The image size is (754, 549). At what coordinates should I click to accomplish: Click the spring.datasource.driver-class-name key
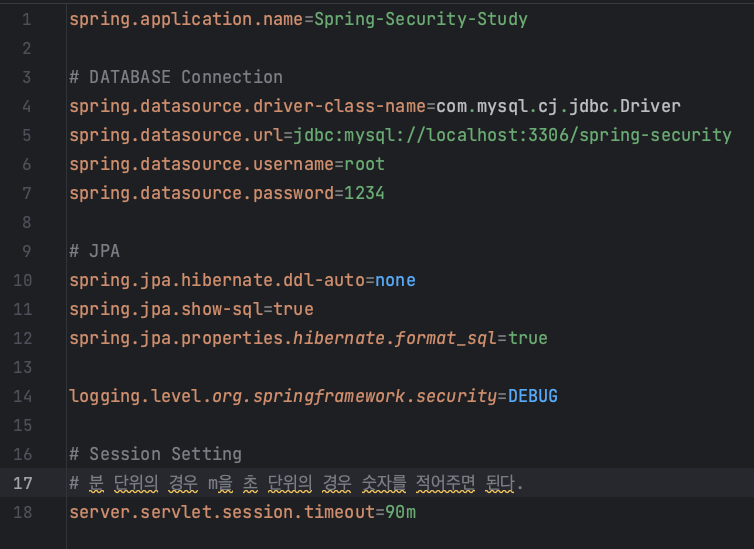(247, 106)
